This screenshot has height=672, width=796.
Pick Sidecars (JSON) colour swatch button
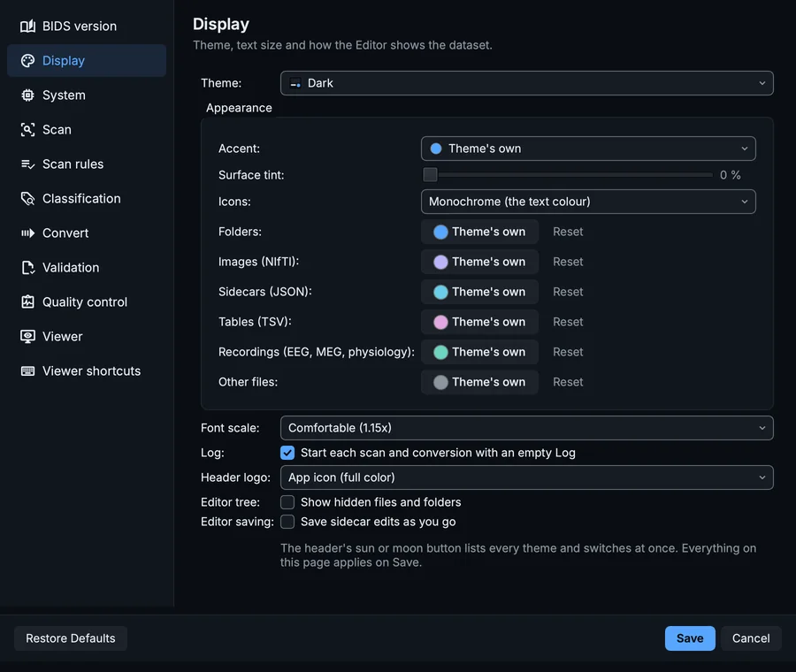click(479, 292)
